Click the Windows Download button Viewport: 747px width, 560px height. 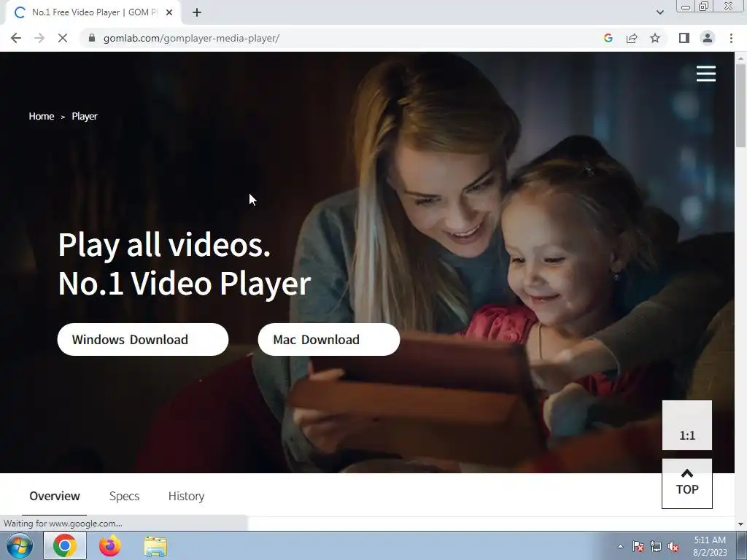[x=143, y=340]
